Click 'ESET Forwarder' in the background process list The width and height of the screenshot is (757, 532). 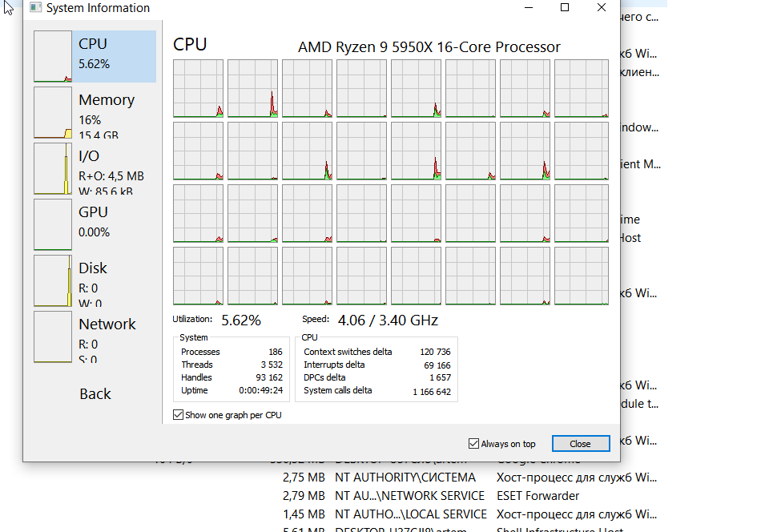coord(538,496)
